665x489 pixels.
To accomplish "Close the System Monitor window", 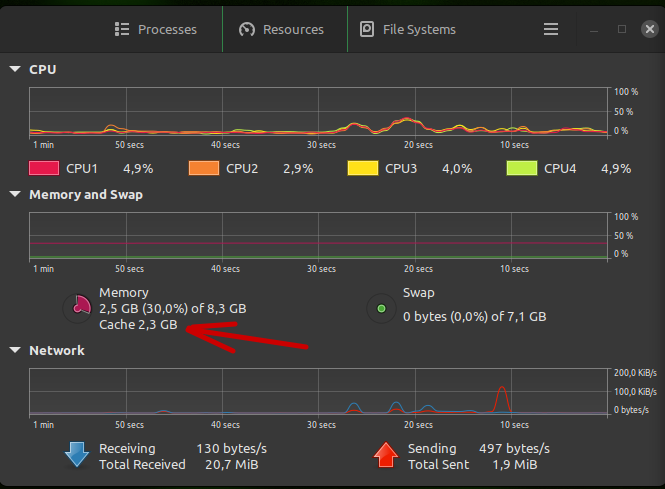I will click(x=649, y=29).
